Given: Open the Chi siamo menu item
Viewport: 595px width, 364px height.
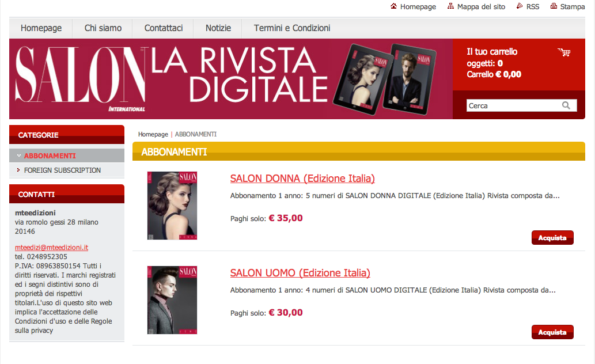Looking at the screenshot, I should (x=103, y=28).
